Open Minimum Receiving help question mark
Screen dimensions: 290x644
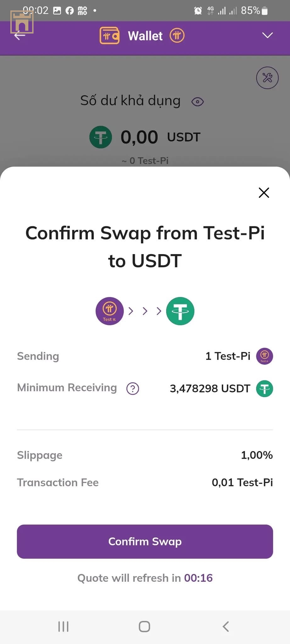pos(133,389)
